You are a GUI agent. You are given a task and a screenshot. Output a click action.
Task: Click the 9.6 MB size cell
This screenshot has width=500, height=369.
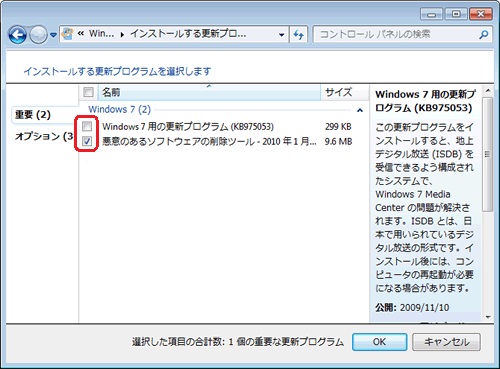point(338,142)
